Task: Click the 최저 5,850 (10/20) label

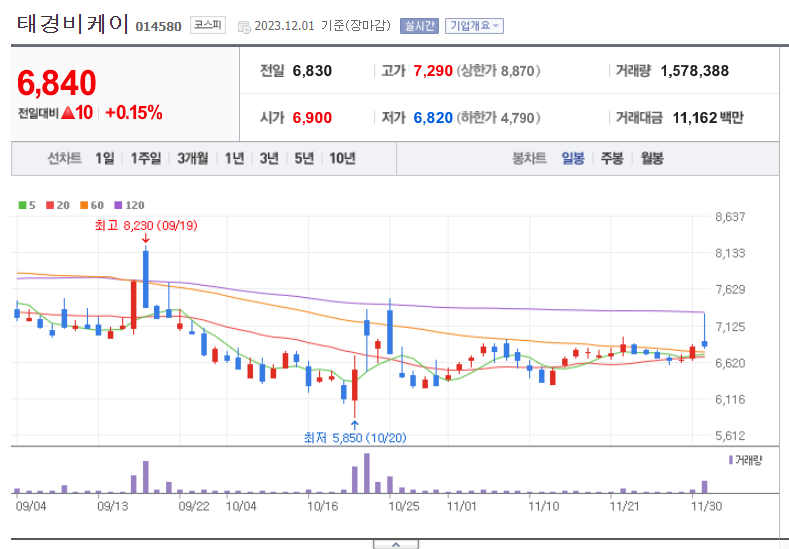Action: (x=355, y=438)
